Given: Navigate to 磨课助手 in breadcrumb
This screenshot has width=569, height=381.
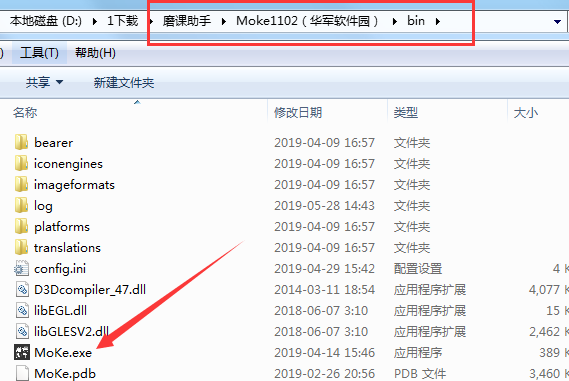Looking at the screenshot, I should point(187,21).
